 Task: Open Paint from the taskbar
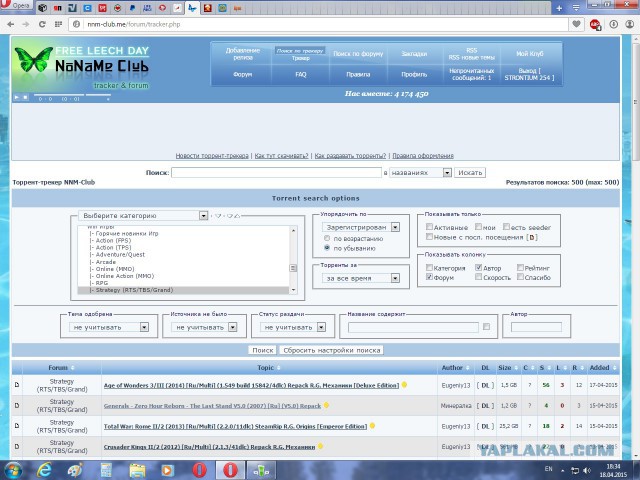[75, 470]
